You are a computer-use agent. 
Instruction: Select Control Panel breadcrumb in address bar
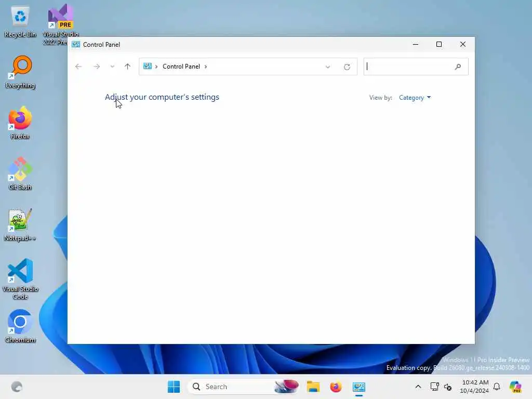tap(181, 66)
